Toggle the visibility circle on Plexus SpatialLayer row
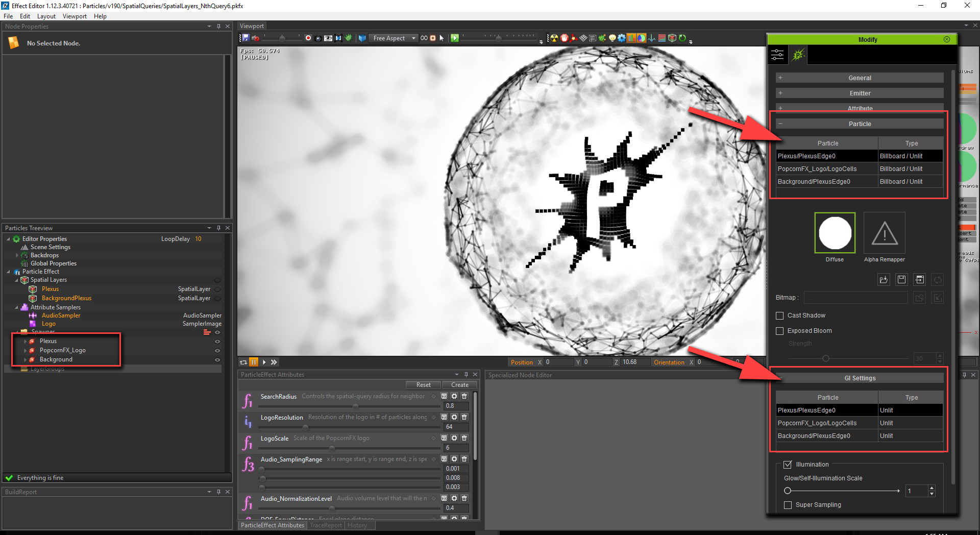The image size is (980, 535). 217,289
